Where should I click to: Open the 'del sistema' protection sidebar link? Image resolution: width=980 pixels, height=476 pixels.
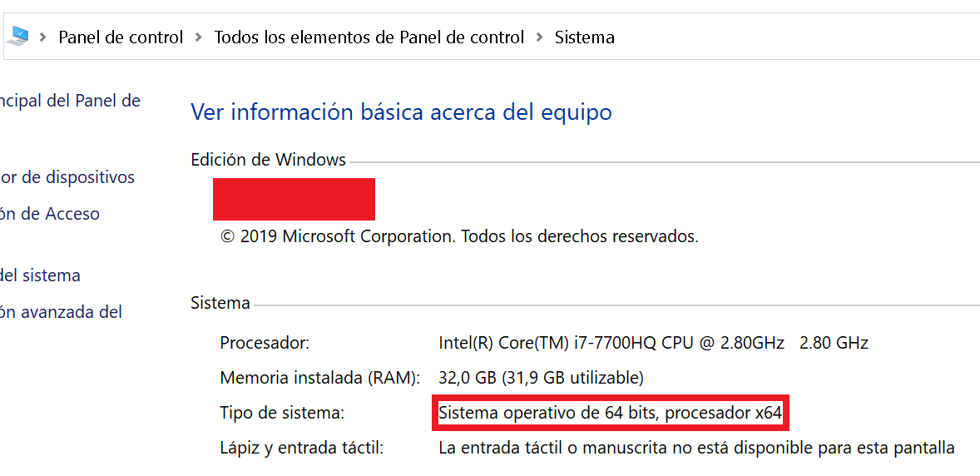tap(40, 275)
